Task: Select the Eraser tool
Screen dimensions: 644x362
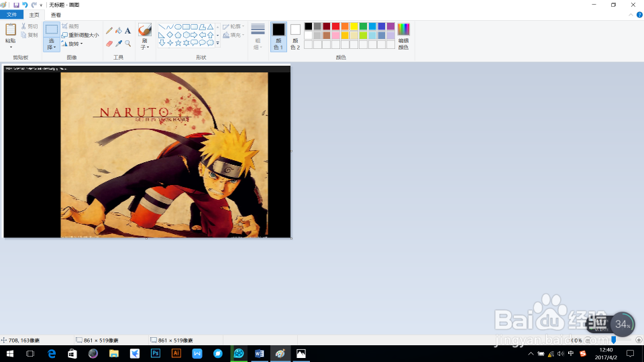Action: pyautogui.click(x=109, y=44)
